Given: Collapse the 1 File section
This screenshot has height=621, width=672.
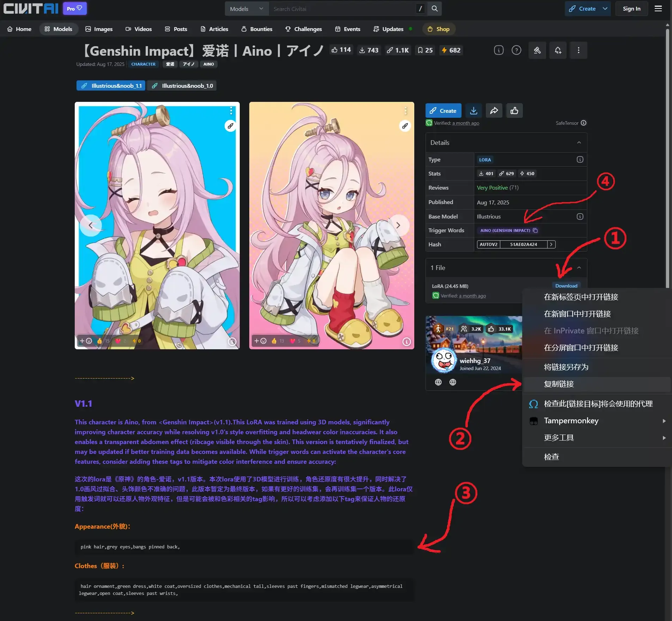Looking at the screenshot, I should [x=579, y=268].
